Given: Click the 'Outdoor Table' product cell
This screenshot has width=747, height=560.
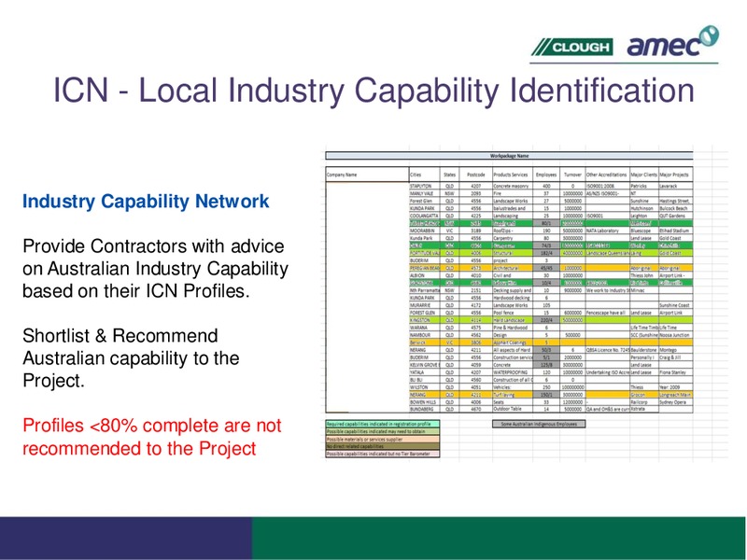Looking at the screenshot, I should point(513,409).
